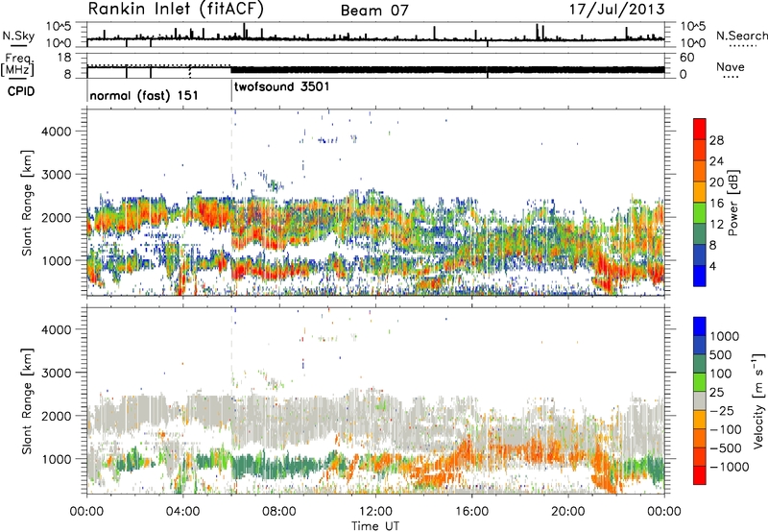Click the noise trace in the N.Sky panel
The image size is (768, 532).
pos(375,37)
